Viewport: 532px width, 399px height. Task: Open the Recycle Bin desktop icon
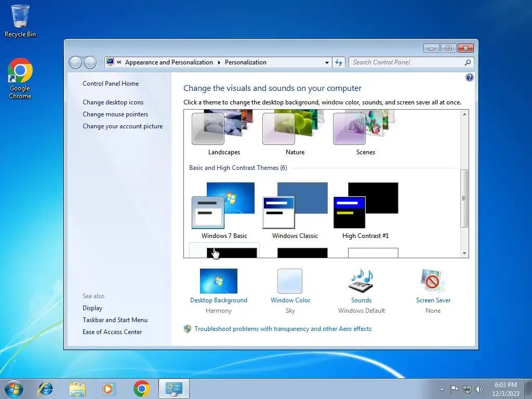point(20,21)
